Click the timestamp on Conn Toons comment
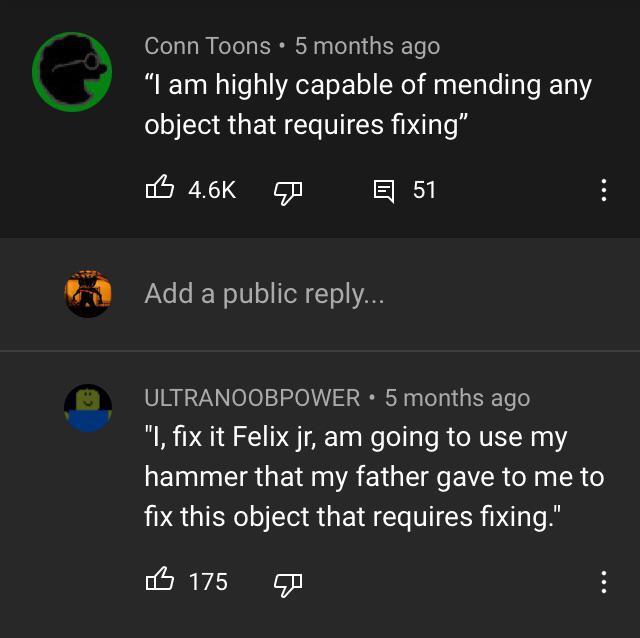The height and width of the screenshot is (638, 640). pyautogui.click(x=367, y=46)
